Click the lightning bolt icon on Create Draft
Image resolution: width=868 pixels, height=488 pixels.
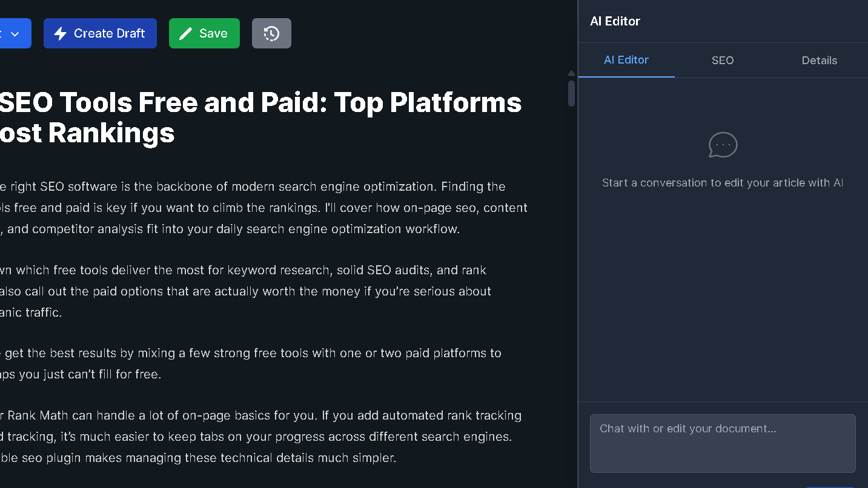(x=61, y=33)
